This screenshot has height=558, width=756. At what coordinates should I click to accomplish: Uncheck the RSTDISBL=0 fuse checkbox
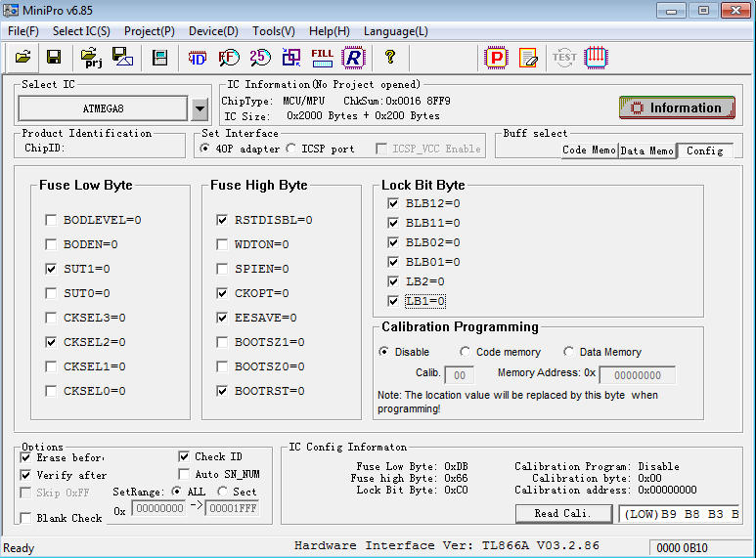tap(222, 220)
